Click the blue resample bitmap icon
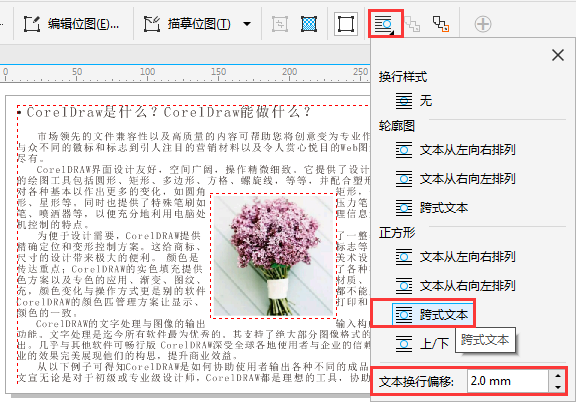The width and height of the screenshot is (576, 402). point(309,24)
